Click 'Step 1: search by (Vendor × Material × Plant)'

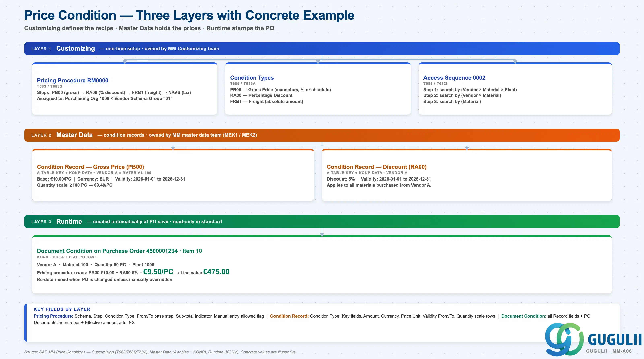(x=470, y=90)
